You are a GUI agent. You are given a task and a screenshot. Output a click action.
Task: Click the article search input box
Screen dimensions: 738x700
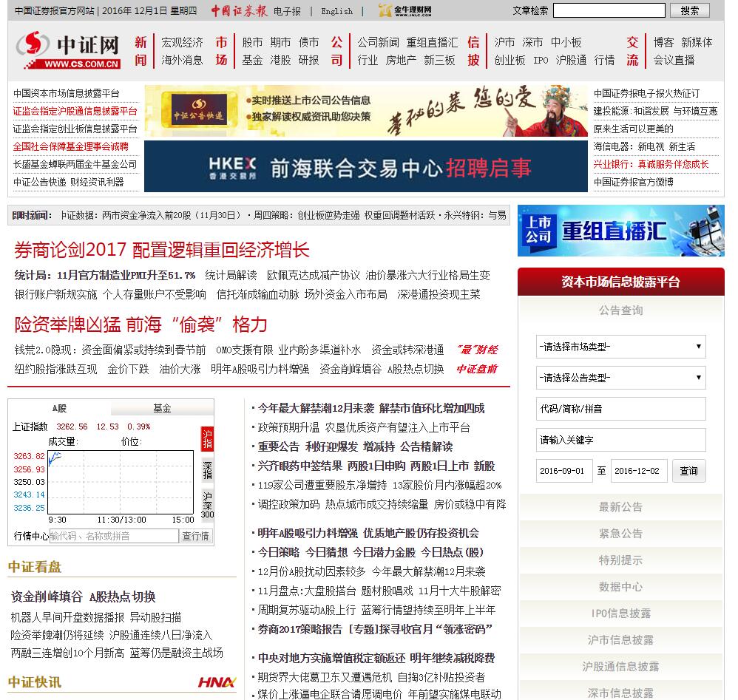point(609,10)
